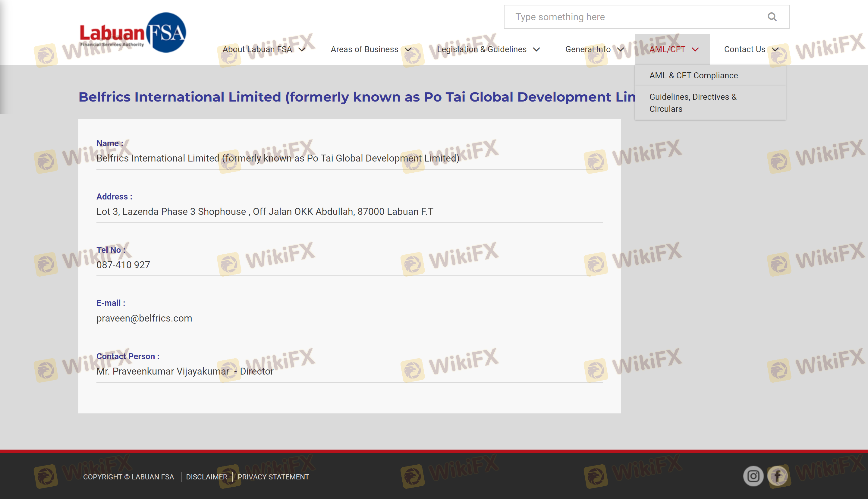
Task: Open the Instagram icon in footer
Action: tap(753, 476)
